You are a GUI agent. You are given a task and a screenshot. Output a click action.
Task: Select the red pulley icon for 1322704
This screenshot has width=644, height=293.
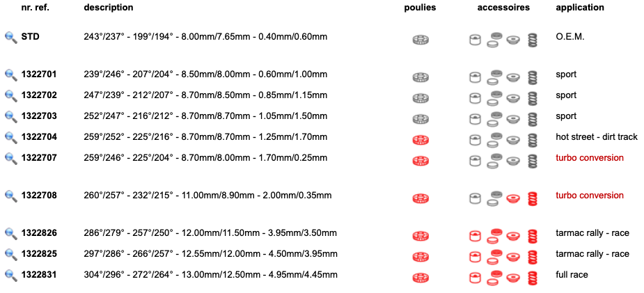[x=421, y=140]
